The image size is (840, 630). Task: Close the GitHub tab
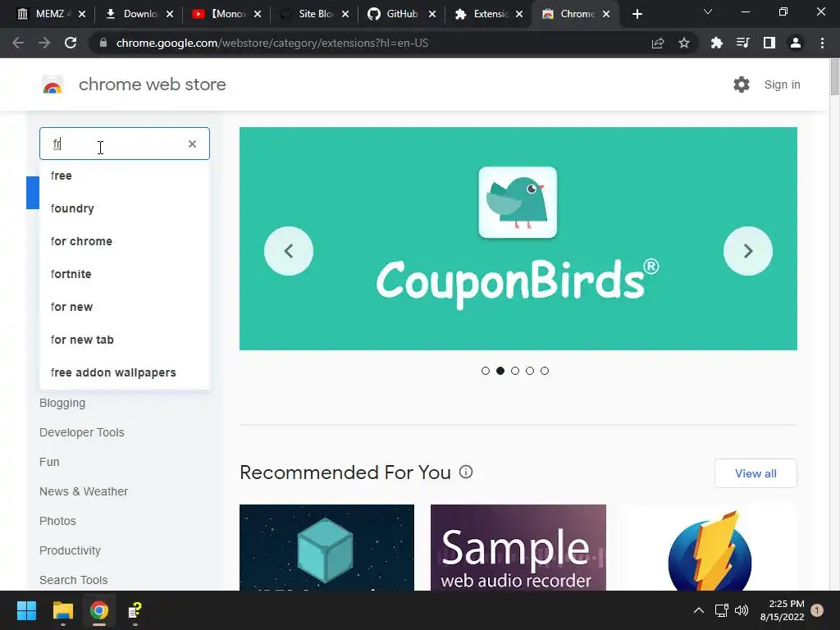click(432, 14)
